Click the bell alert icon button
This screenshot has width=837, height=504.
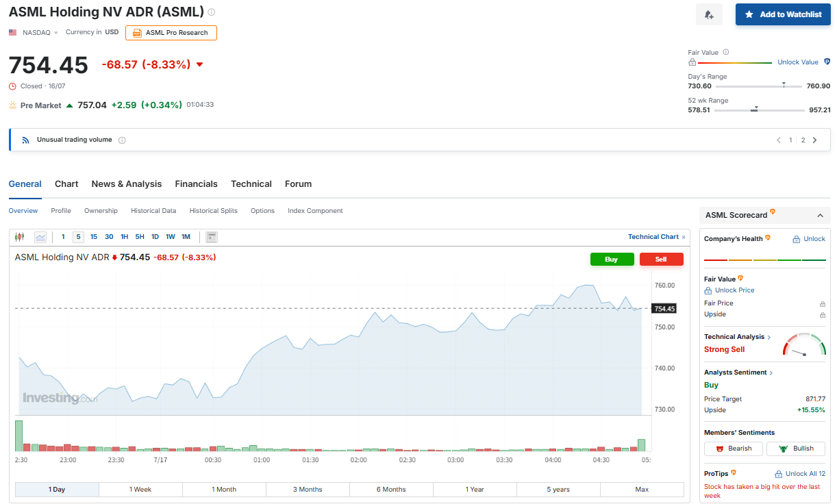(x=709, y=14)
